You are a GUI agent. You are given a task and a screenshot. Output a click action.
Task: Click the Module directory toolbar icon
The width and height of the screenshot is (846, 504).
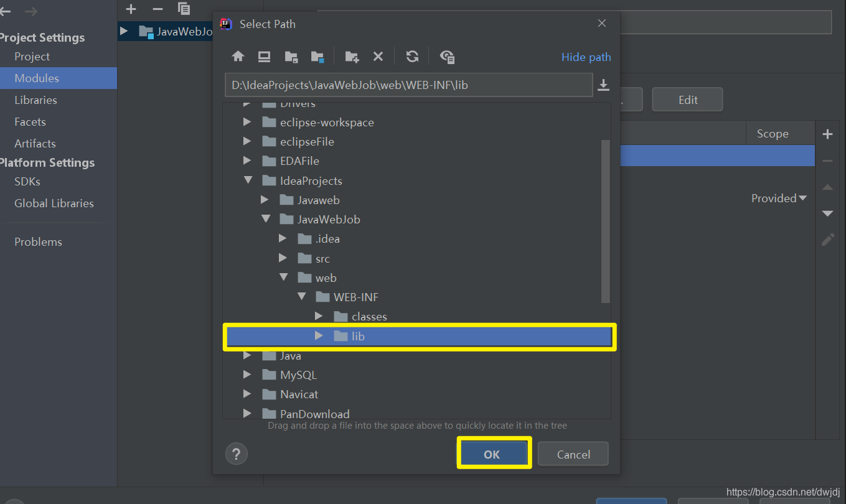pyautogui.click(x=317, y=57)
